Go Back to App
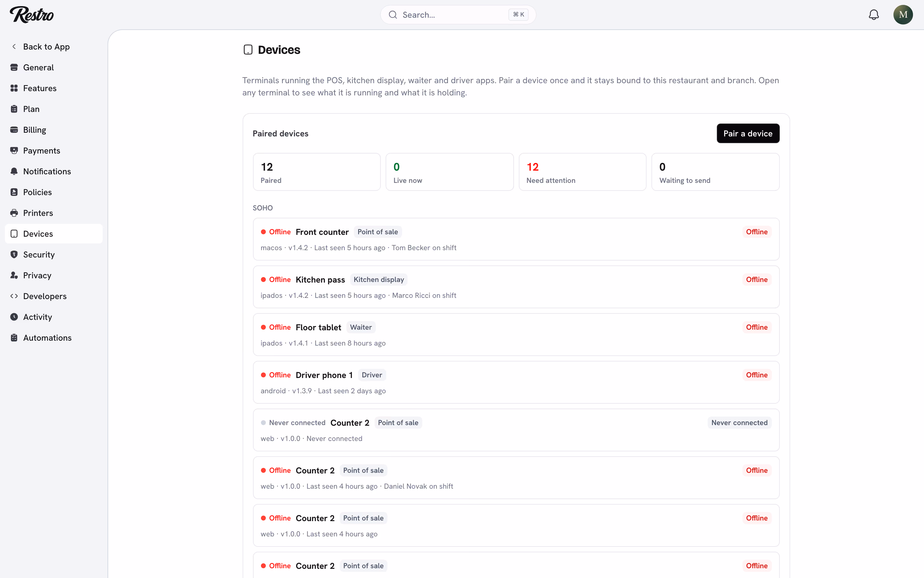Screen dimensions: 924x578 coord(54,46)
